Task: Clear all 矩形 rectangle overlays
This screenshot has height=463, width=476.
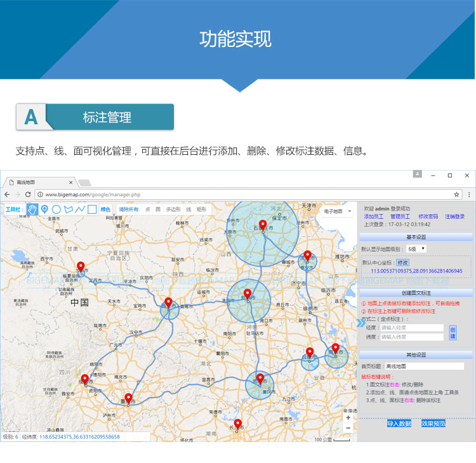Action: pos(201,209)
